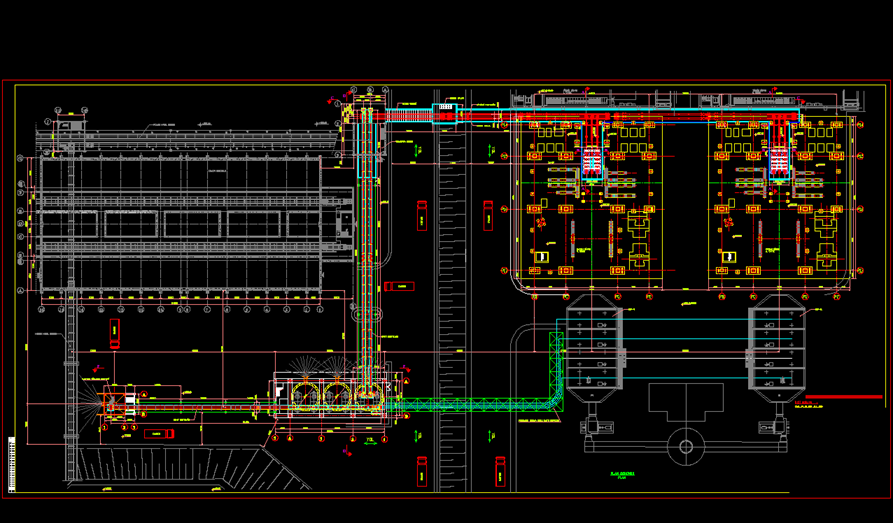Pick the middle circular silo

pyautogui.click(x=334, y=396)
